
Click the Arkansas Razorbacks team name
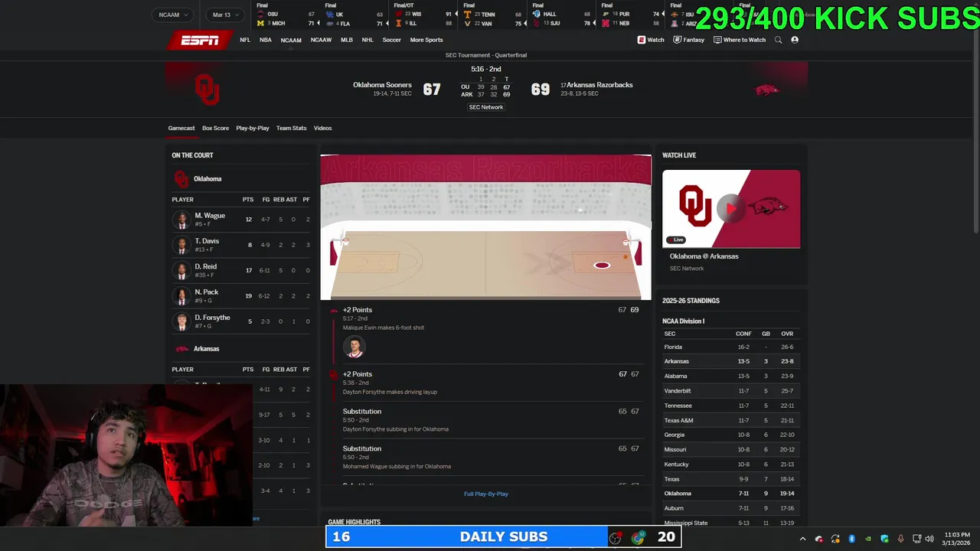click(599, 85)
